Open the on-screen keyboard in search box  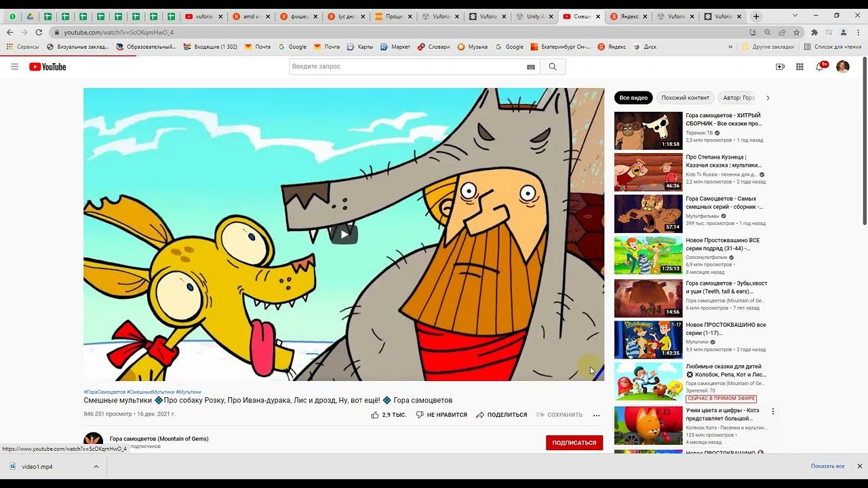pyautogui.click(x=531, y=66)
